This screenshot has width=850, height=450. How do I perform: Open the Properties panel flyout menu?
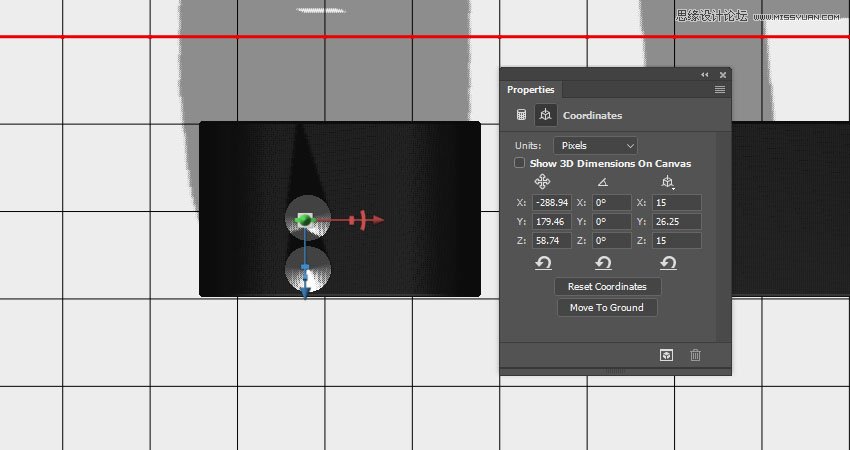tap(719, 90)
